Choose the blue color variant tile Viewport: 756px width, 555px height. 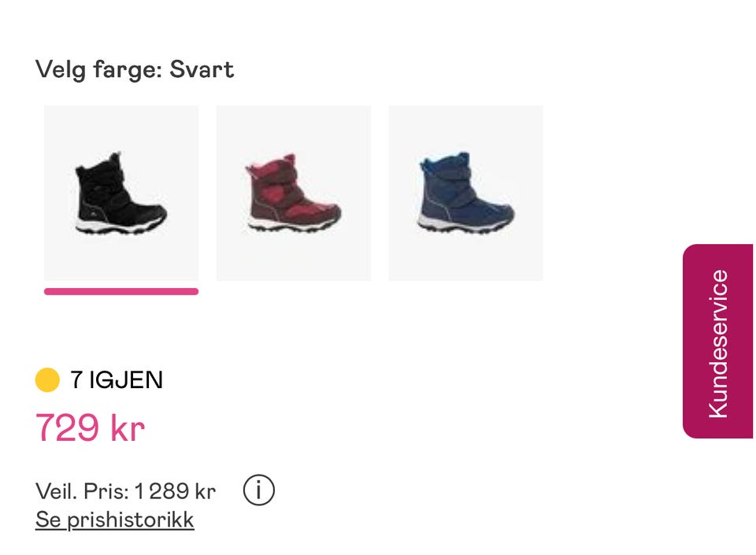click(x=465, y=193)
